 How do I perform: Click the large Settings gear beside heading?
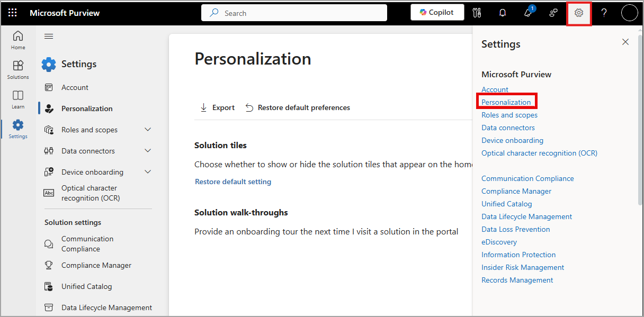click(x=49, y=64)
